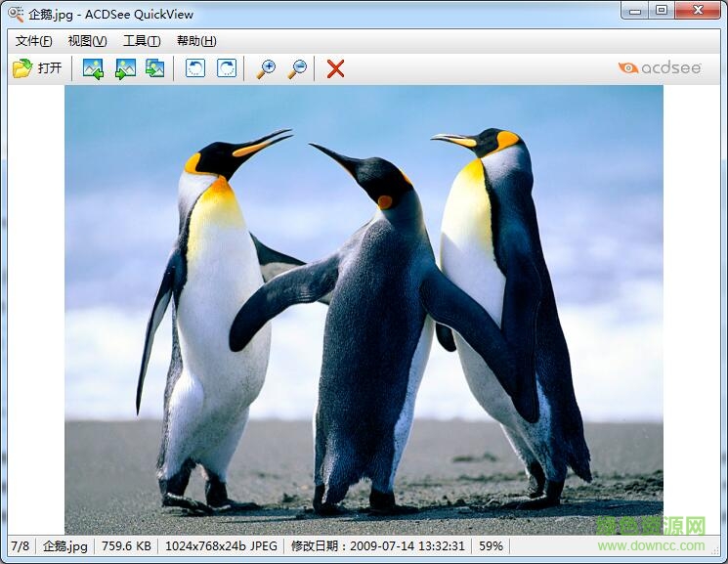Open the 帮助(H) menu
The image size is (728, 564).
pos(196,41)
